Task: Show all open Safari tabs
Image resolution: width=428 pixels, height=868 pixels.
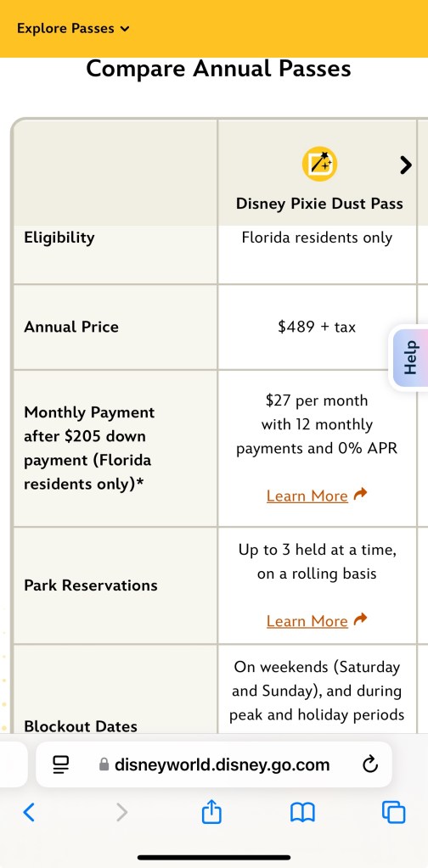Action: (x=394, y=812)
